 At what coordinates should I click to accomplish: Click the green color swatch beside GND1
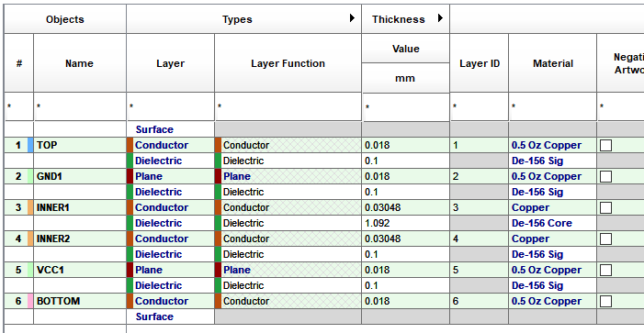pyautogui.click(x=30, y=176)
